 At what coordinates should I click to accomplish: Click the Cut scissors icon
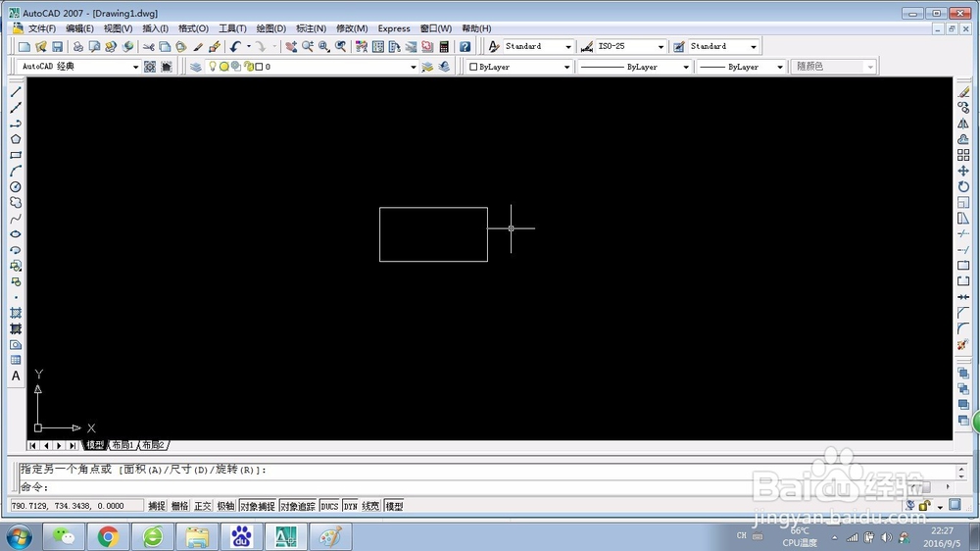tap(148, 46)
